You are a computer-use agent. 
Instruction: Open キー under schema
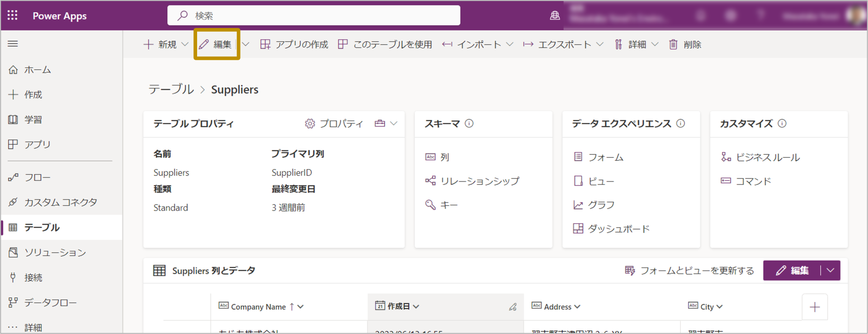point(442,205)
